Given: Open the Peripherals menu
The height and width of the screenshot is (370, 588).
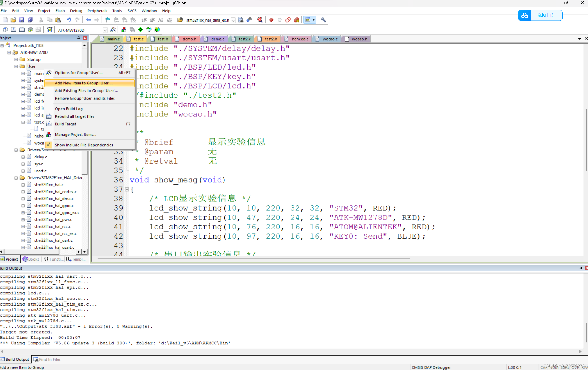Looking at the screenshot, I should [x=97, y=11].
